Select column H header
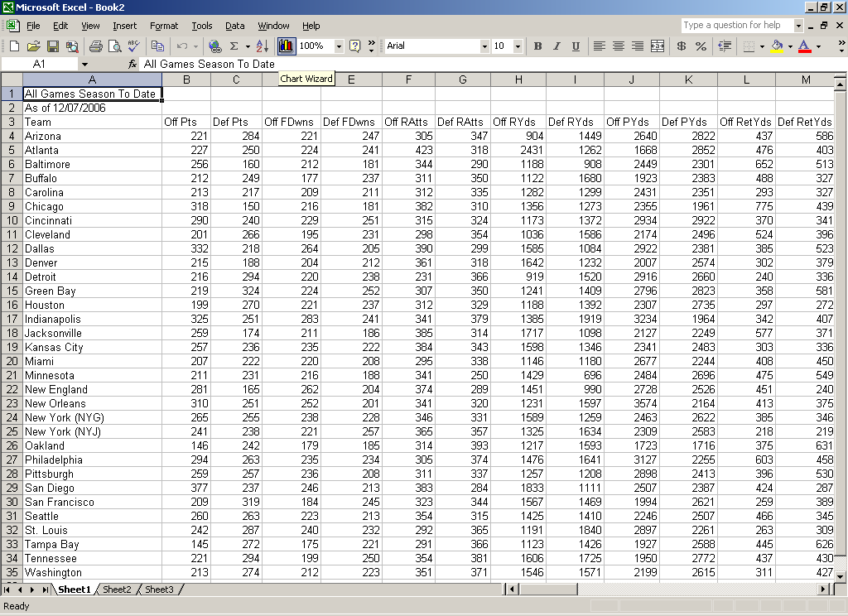Viewport: 848px width, 616px height. point(518,80)
